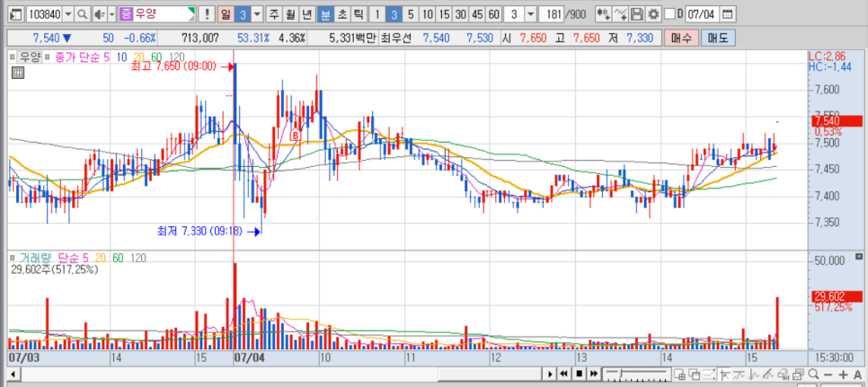Click the overlapping windows icon

[x=694, y=374]
